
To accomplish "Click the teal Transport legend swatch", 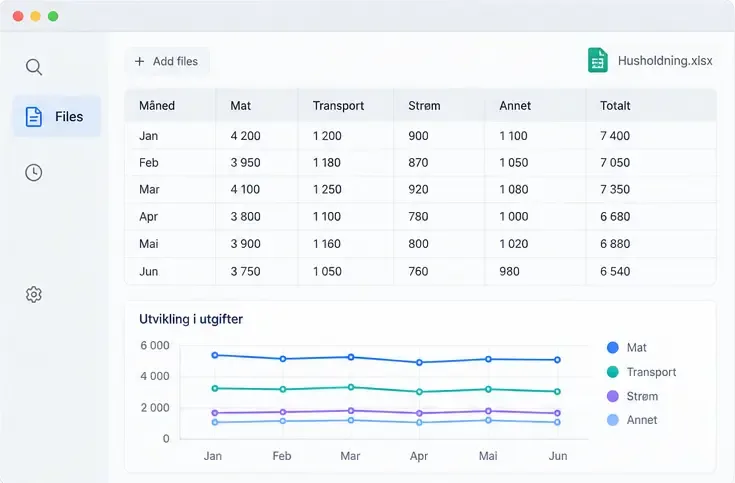I will [x=613, y=372].
